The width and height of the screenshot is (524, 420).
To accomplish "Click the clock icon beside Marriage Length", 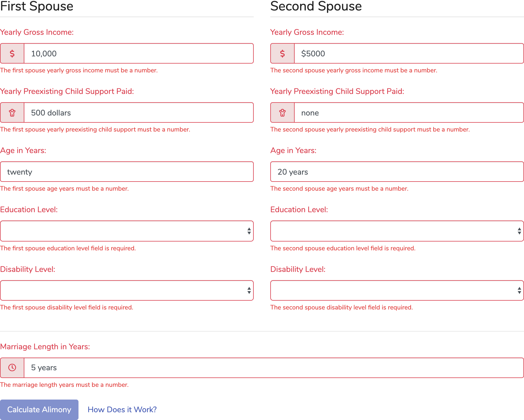I will [x=12, y=368].
